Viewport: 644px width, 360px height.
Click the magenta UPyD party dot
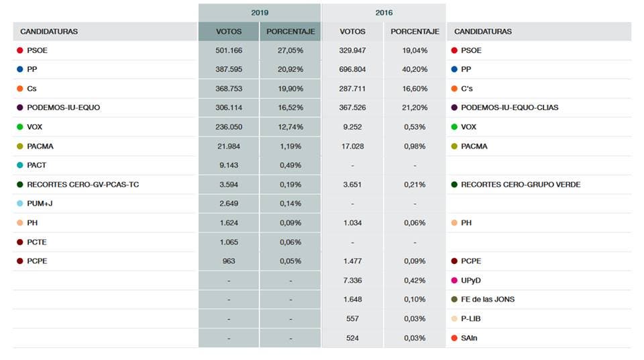pyautogui.click(x=454, y=280)
